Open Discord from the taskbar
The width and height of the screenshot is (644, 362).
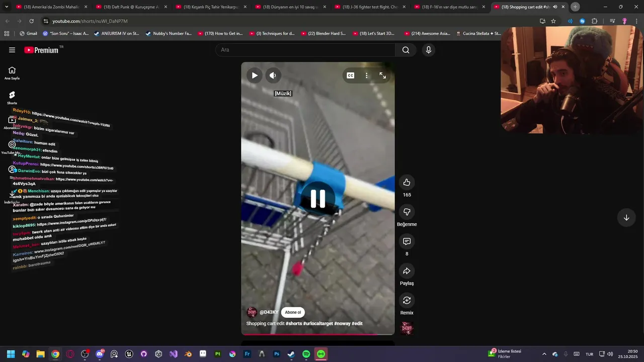click(100, 354)
